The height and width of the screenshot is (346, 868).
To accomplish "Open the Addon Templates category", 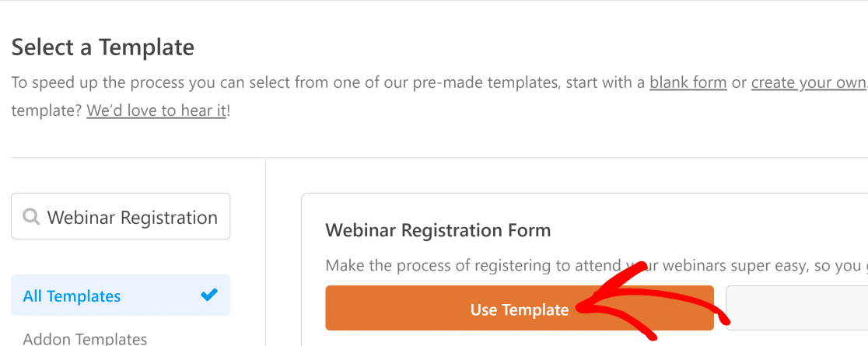I will coord(85,338).
